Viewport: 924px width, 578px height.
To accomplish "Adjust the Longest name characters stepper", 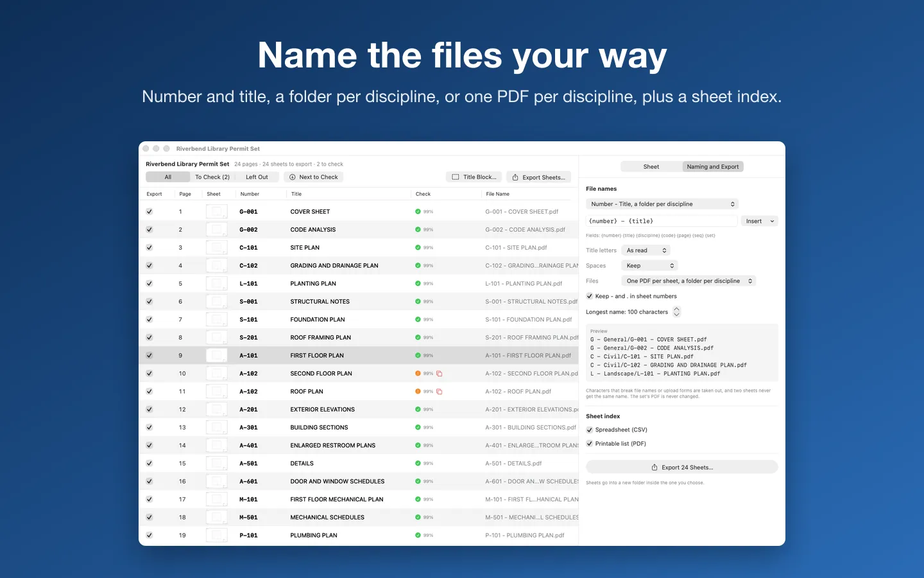I will (676, 312).
